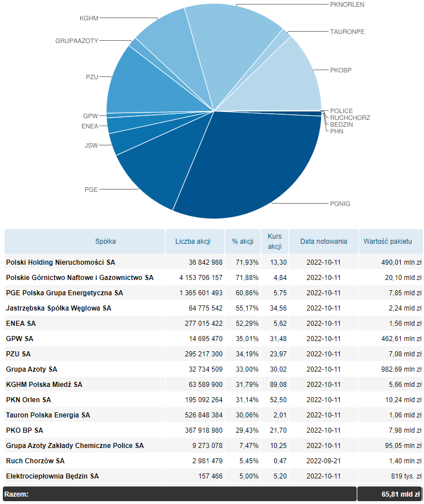Screen dimensions: 424x504
Task: Click the PKOBP chart label
Action: [x=340, y=70]
